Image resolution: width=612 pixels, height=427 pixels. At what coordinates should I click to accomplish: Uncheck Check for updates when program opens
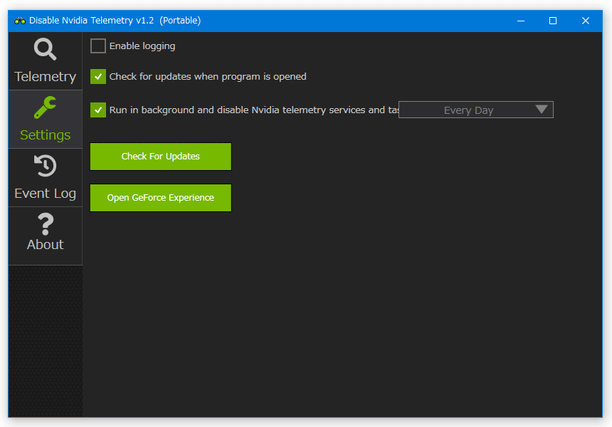click(x=98, y=77)
